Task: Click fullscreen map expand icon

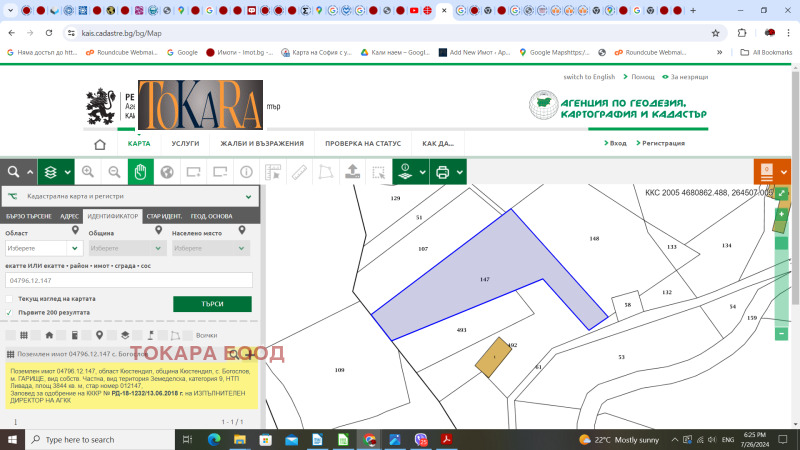Action: (781, 193)
